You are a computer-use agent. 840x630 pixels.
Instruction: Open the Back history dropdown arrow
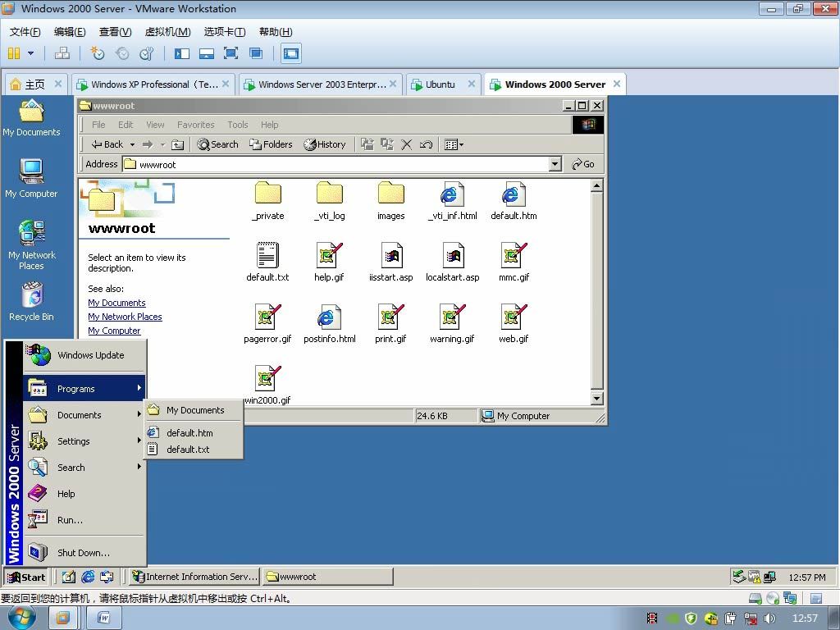[132, 144]
